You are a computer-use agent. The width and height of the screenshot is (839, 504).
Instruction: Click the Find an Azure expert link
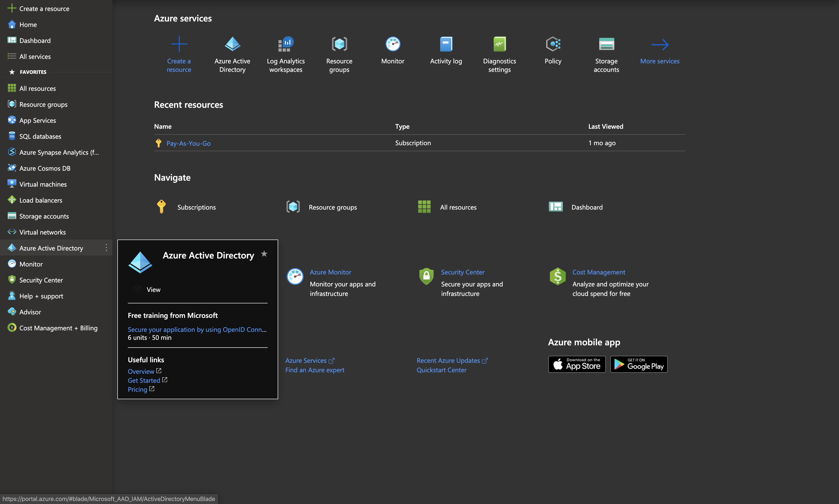pyautogui.click(x=315, y=370)
